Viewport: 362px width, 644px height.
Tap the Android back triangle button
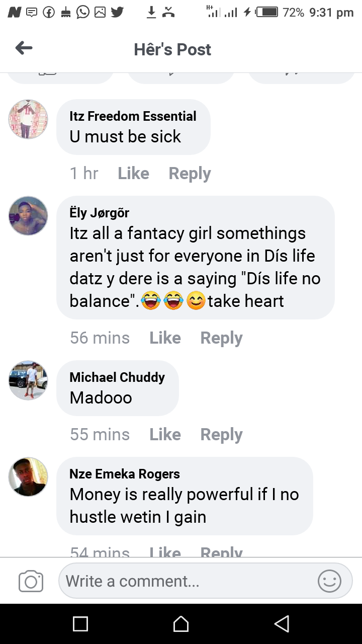282,624
